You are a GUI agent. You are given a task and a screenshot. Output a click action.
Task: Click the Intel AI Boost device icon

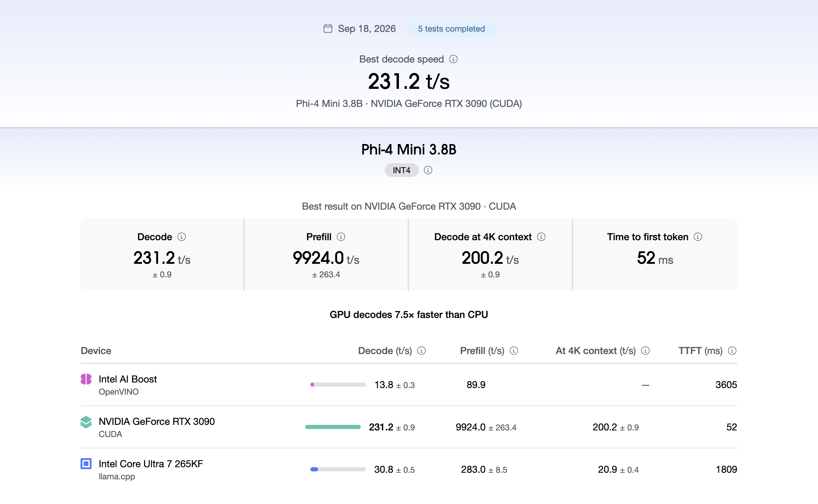pos(86,379)
